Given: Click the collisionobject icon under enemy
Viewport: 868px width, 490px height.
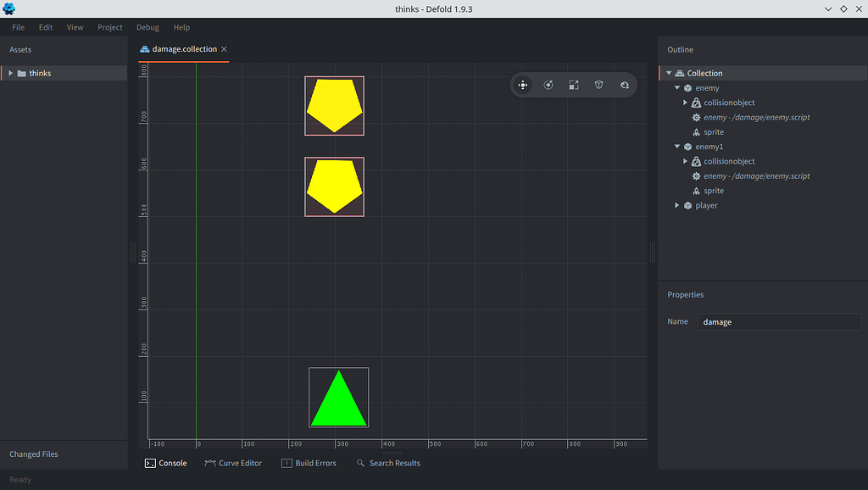Looking at the screenshot, I should coord(696,103).
